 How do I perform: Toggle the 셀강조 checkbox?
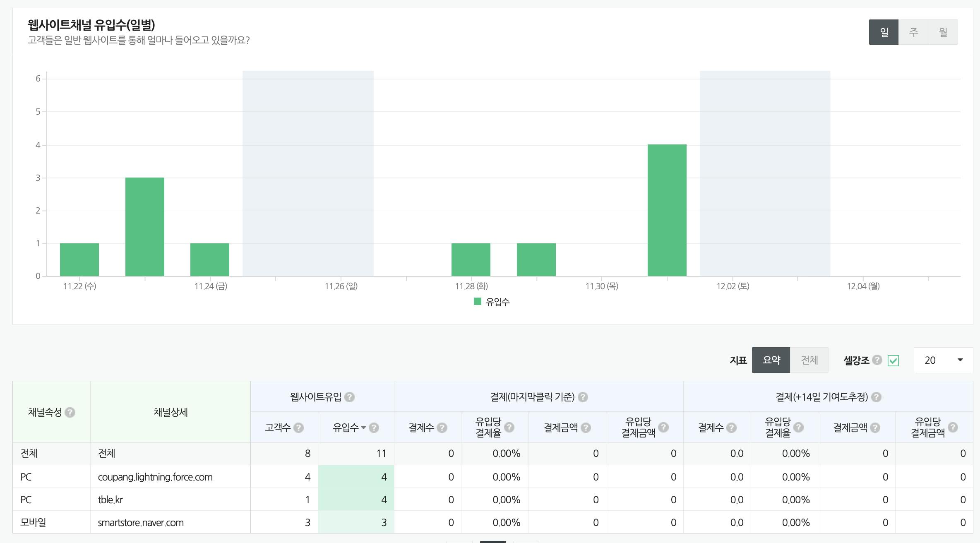point(893,360)
